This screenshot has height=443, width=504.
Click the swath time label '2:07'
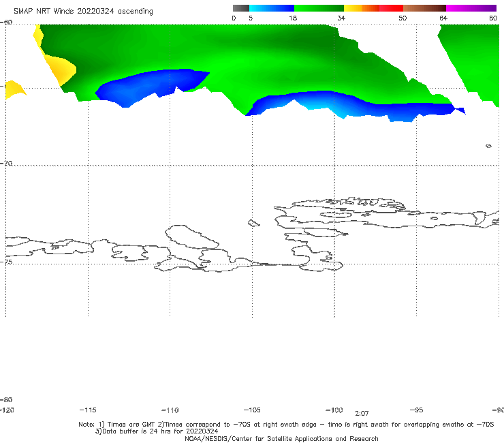click(x=362, y=414)
